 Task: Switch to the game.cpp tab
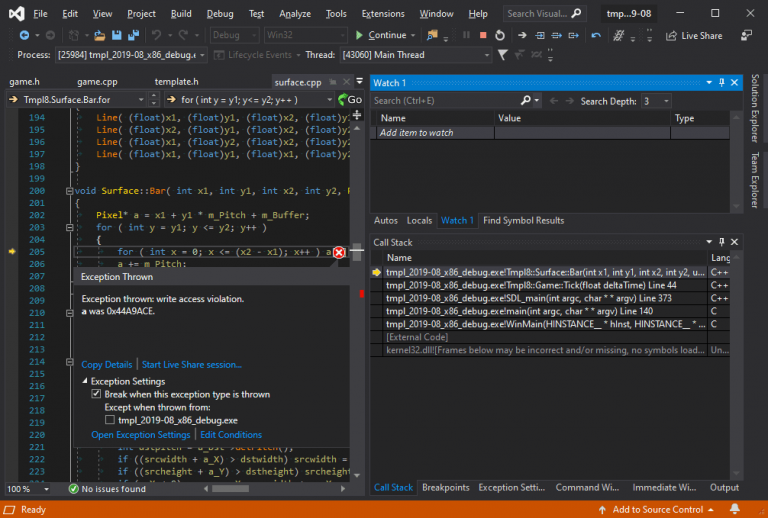point(97,82)
